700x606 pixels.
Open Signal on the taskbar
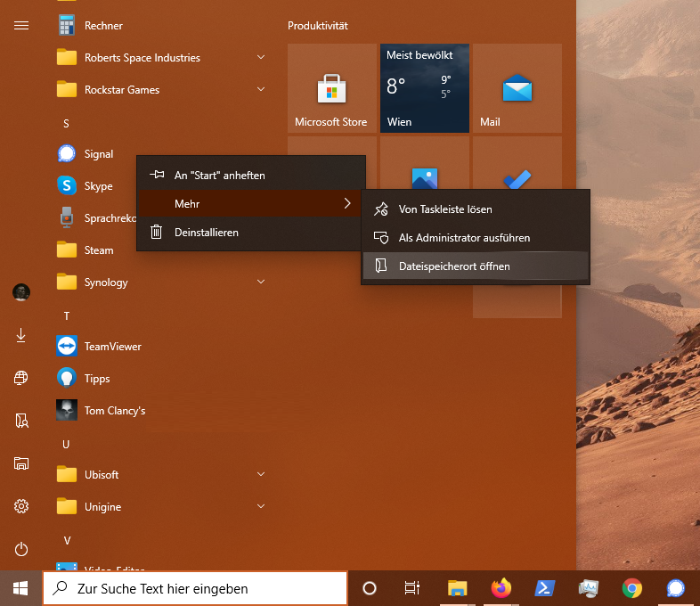pyautogui.click(x=676, y=588)
